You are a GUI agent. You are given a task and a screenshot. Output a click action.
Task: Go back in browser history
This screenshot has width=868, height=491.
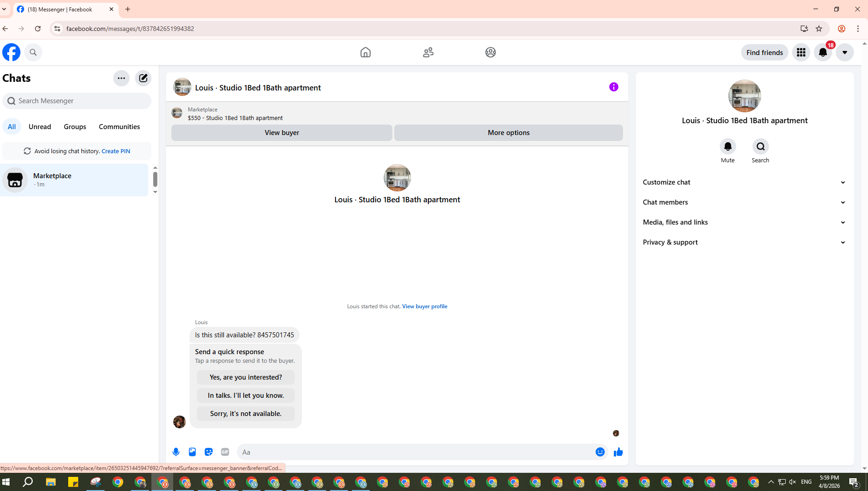[x=5, y=29]
